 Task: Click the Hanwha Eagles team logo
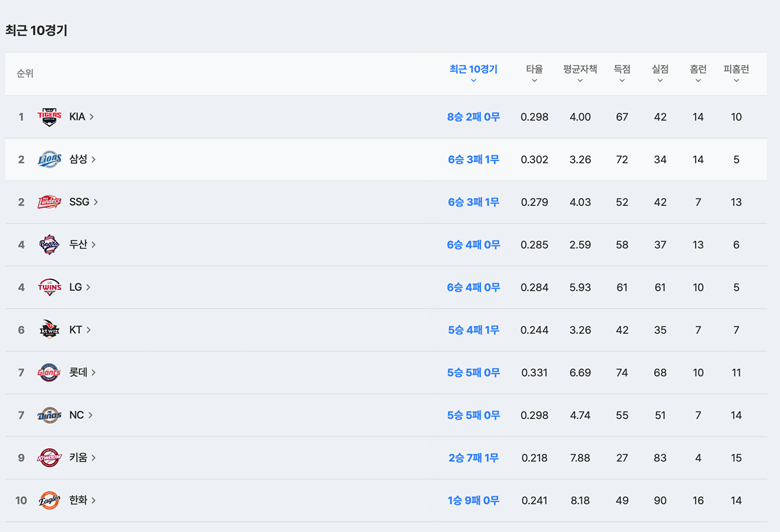tap(49, 500)
